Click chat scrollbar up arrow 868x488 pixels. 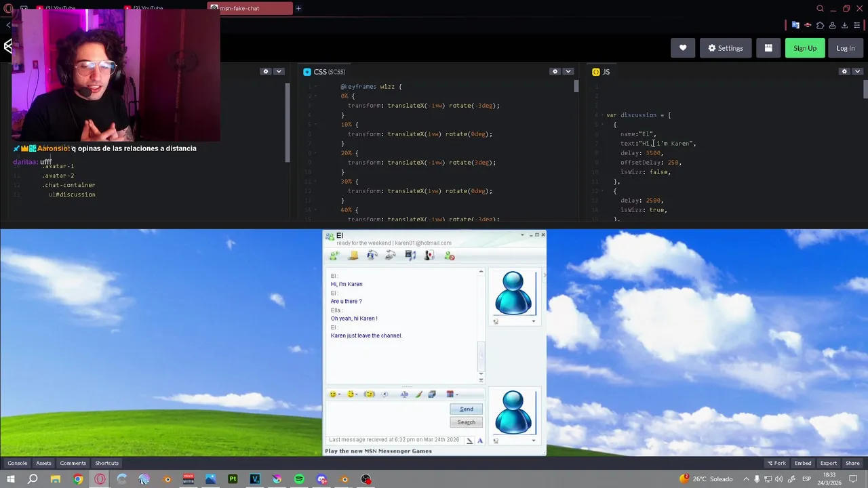[x=481, y=272]
